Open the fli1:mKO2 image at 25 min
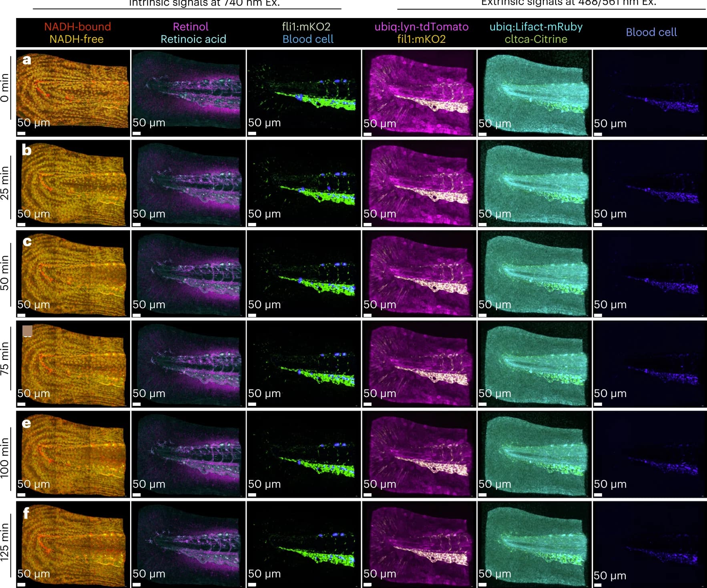This screenshot has height=588, width=707. 303,183
